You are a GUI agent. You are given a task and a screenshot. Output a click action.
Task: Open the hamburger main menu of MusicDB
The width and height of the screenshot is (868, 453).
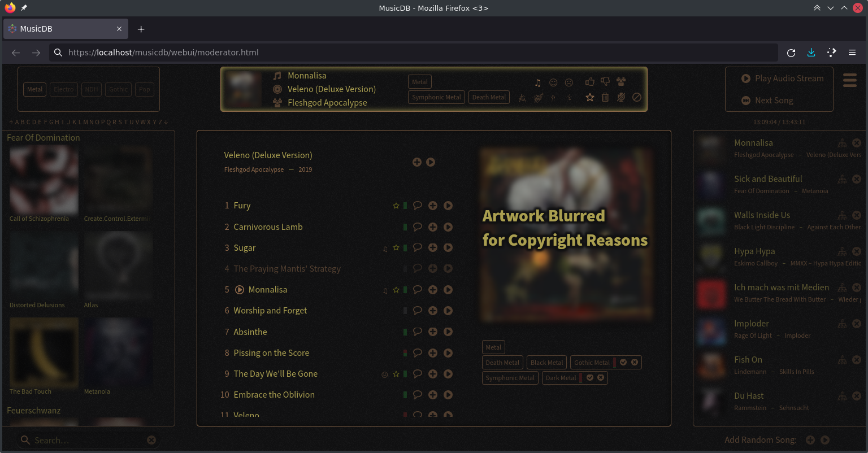point(849,81)
